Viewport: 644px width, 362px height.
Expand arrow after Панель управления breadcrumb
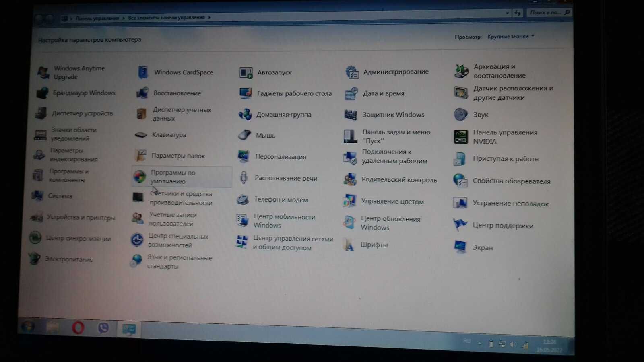click(124, 18)
